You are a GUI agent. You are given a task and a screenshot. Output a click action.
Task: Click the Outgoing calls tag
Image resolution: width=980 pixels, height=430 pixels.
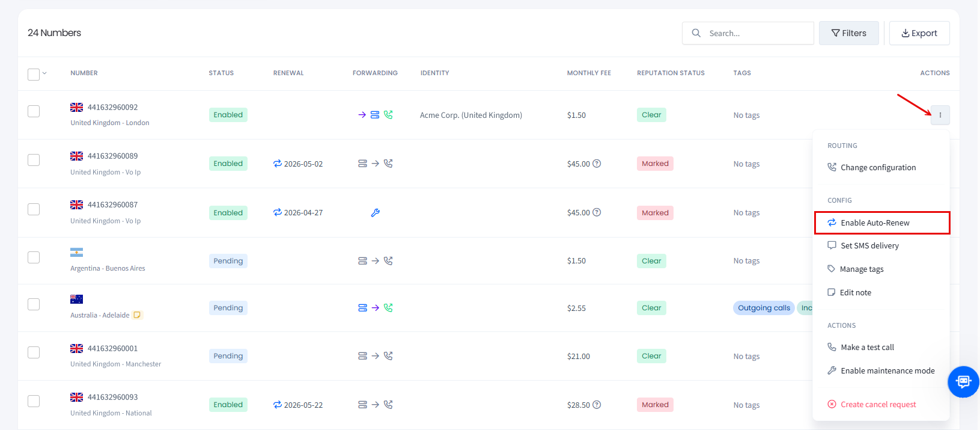click(764, 308)
